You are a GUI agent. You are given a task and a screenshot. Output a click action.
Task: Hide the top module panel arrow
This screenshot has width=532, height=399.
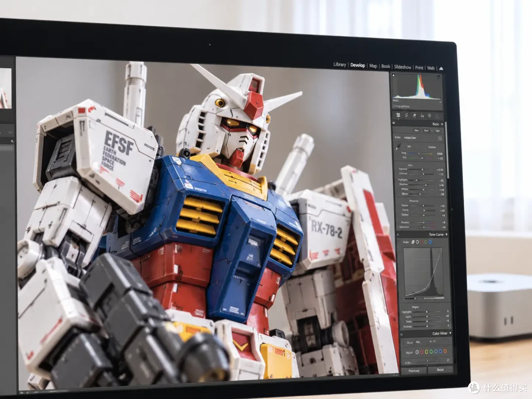click(x=441, y=68)
